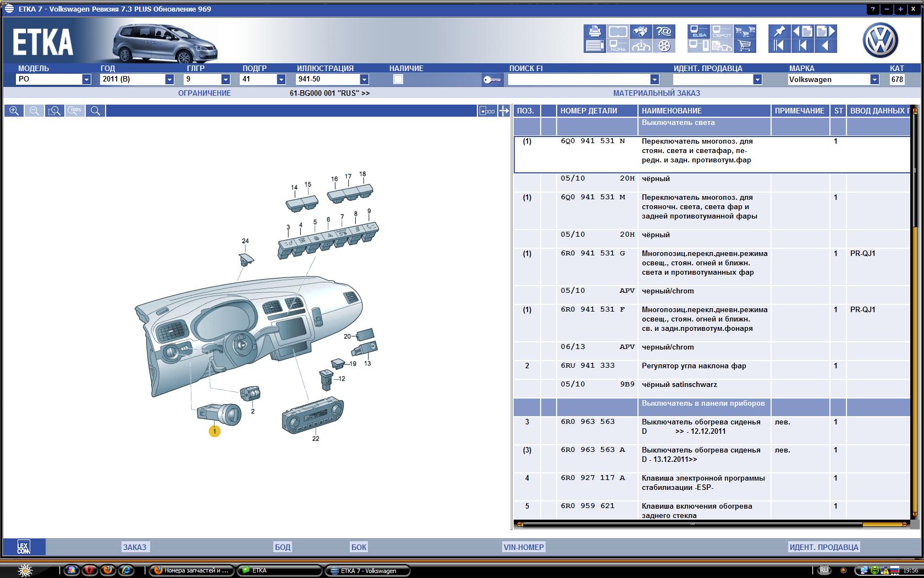Image resolution: width=924 pixels, height=578 pixels.
Task: Jump to first page arrow icon
Action: click(779, 46)
